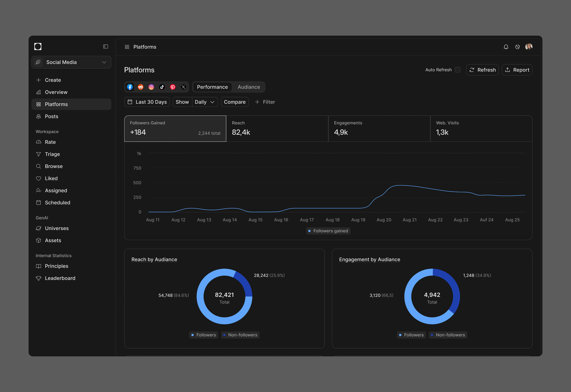Open Rate in the Workspace section
571x392 pixels.
[71, 142]
